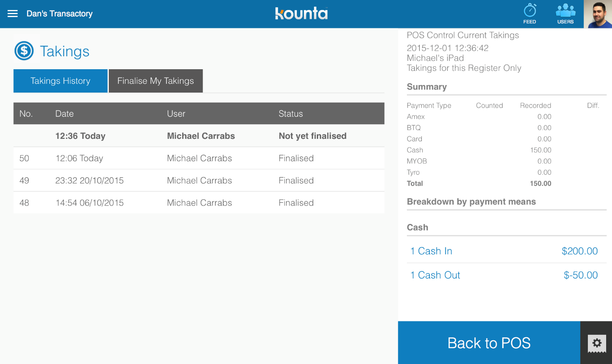
Task: Click the Card payment type row
Action: click(479, 139)
